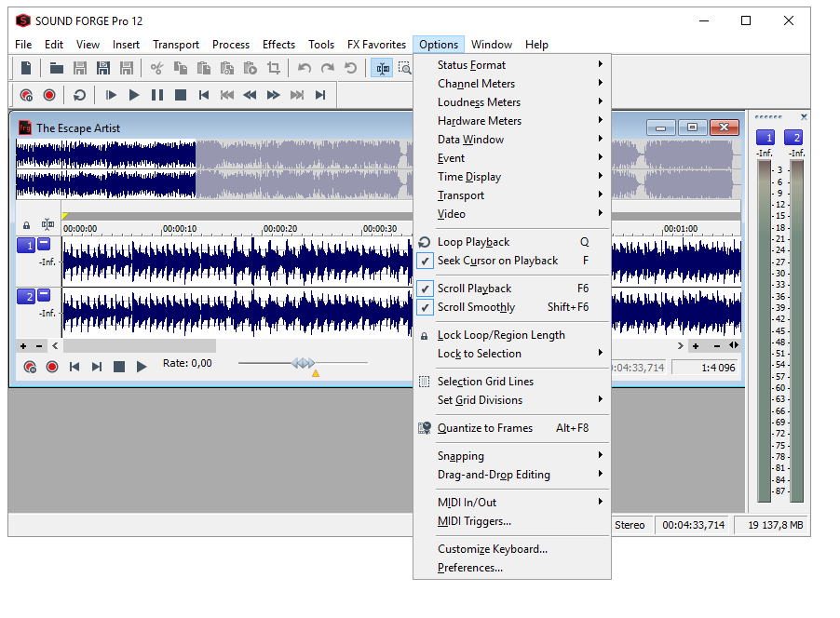The width and height of the screenshot is (840, 618).
Task: Toggle Scroll Playback option
Action: pos(513,289)
